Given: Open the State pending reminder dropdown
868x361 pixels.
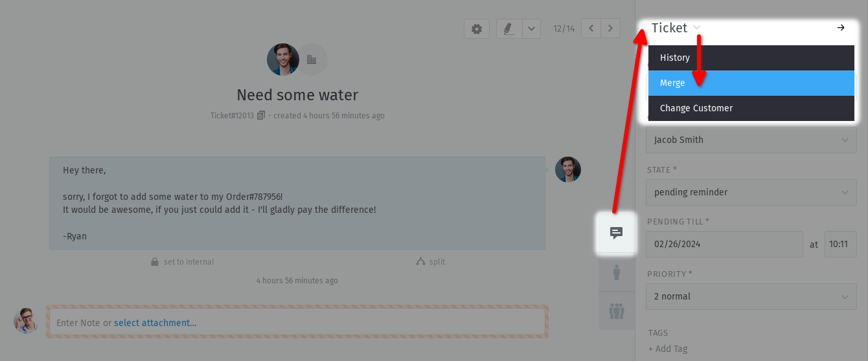Looking at the screenshot, I should (x=751, y=192).
